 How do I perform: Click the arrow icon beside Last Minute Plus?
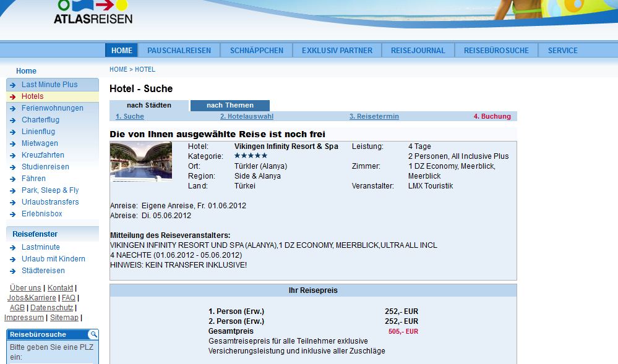tap(12, 85)
